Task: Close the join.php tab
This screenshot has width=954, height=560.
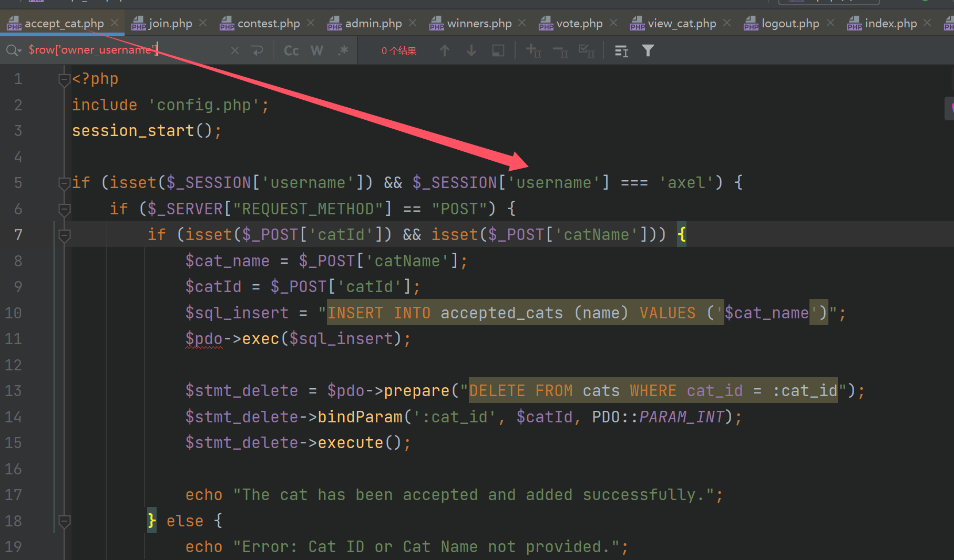Action: point(203,23)
